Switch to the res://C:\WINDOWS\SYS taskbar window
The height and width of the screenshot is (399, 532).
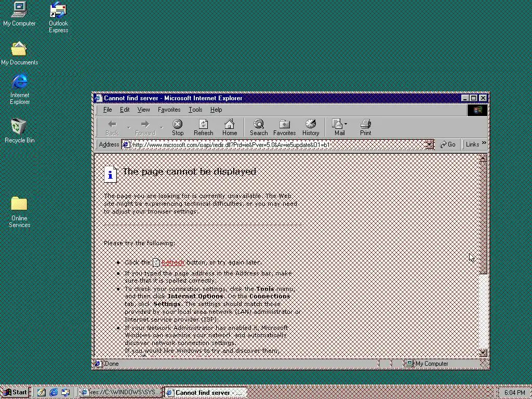pyautogui.click(x=121, y=393)
